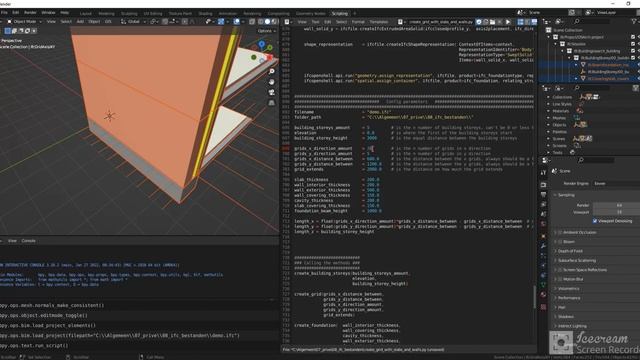Open text editor Templates menu
Screen dimensions: 640x360
[379, 22]
